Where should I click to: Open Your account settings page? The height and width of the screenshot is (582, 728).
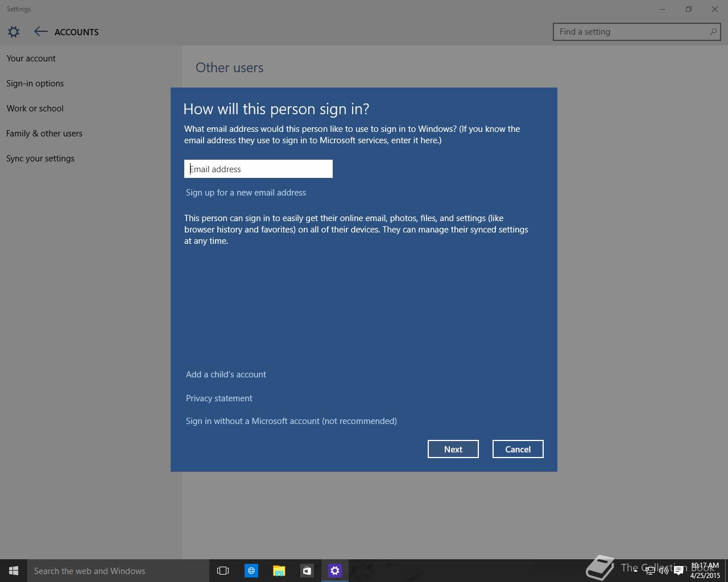31,59
